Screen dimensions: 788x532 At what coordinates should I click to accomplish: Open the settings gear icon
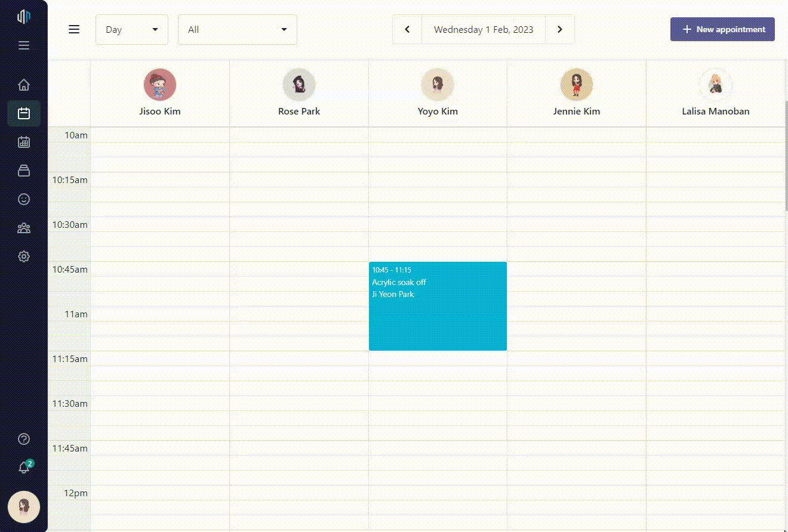pyautogui.click(x=24, y=256)
